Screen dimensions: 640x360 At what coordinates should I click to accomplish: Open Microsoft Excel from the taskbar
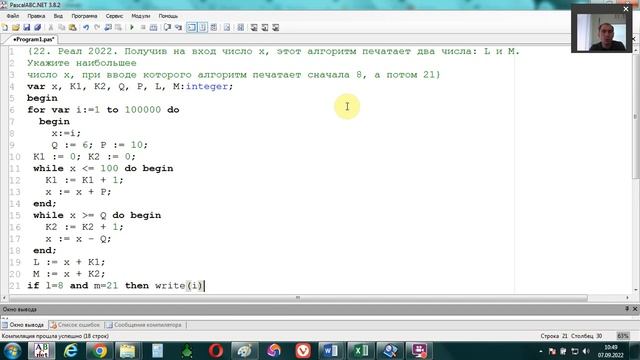pyautogui.click(x=360, y=351)
